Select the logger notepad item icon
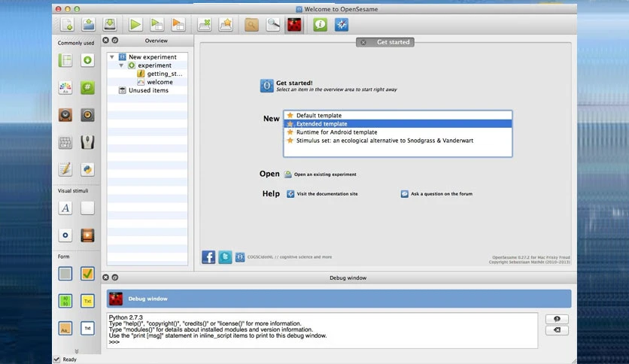 (x=65, y=169)
